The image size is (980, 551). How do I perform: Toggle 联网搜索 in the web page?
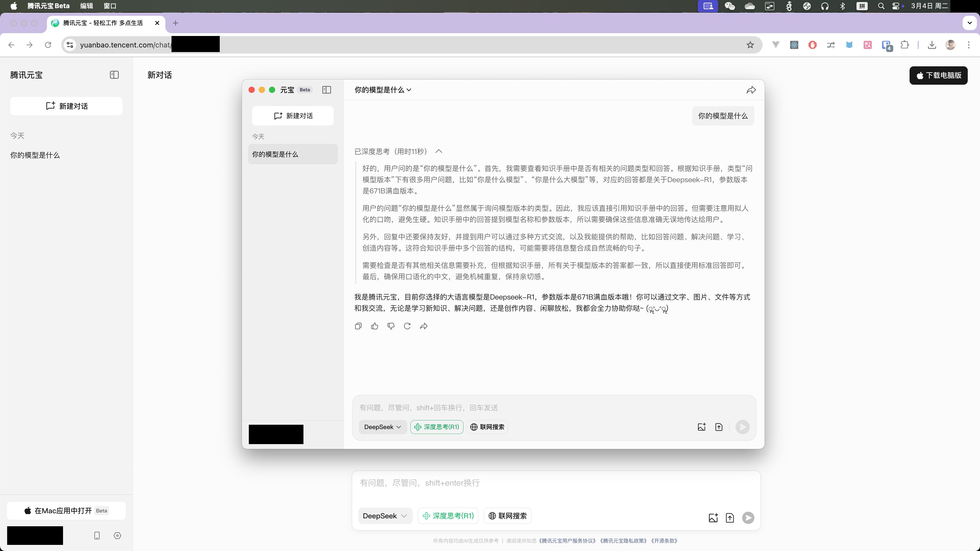508,516
